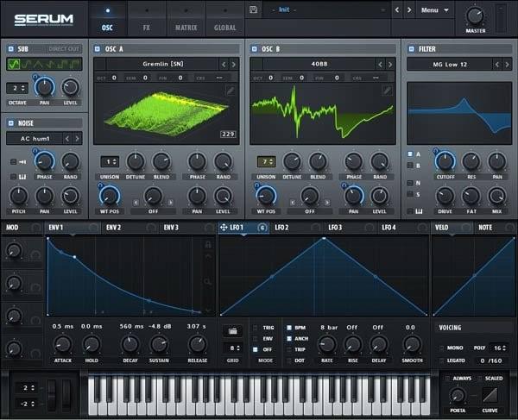Screen dimensions: 518x420
Task: Switch to the GLOBAL tab
Action: point(225,20)
